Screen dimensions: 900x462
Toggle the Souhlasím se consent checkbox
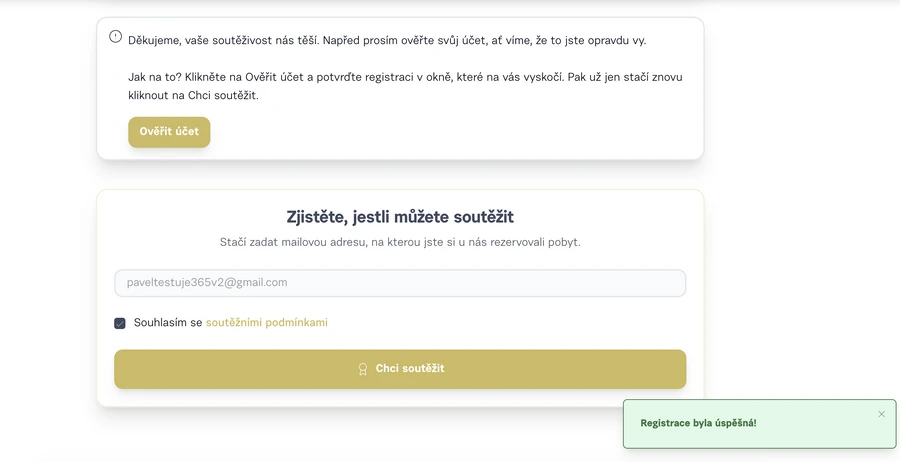(x=120, y=323)
